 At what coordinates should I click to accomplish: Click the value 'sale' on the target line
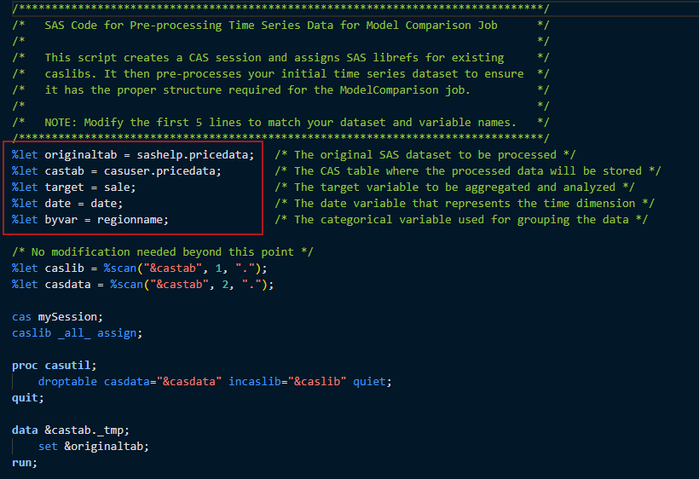coord(117,187)
